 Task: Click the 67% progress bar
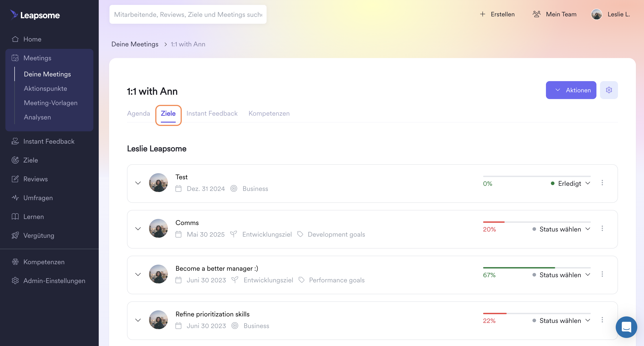(537, 268)
